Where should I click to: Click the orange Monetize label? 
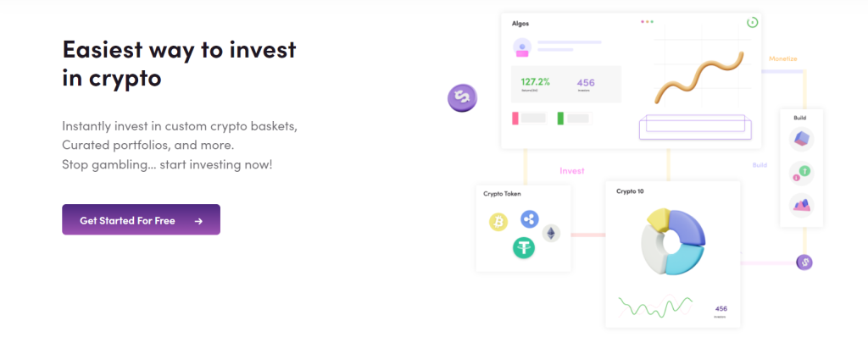click(x=782, y=58)
